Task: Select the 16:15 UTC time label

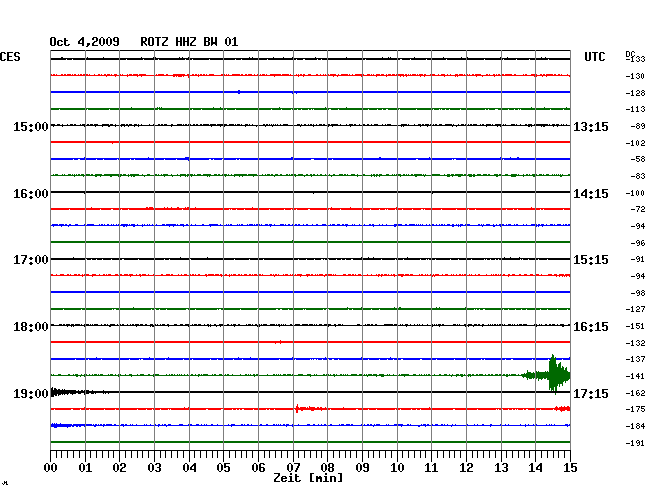Action: click(x=591, y=327)
